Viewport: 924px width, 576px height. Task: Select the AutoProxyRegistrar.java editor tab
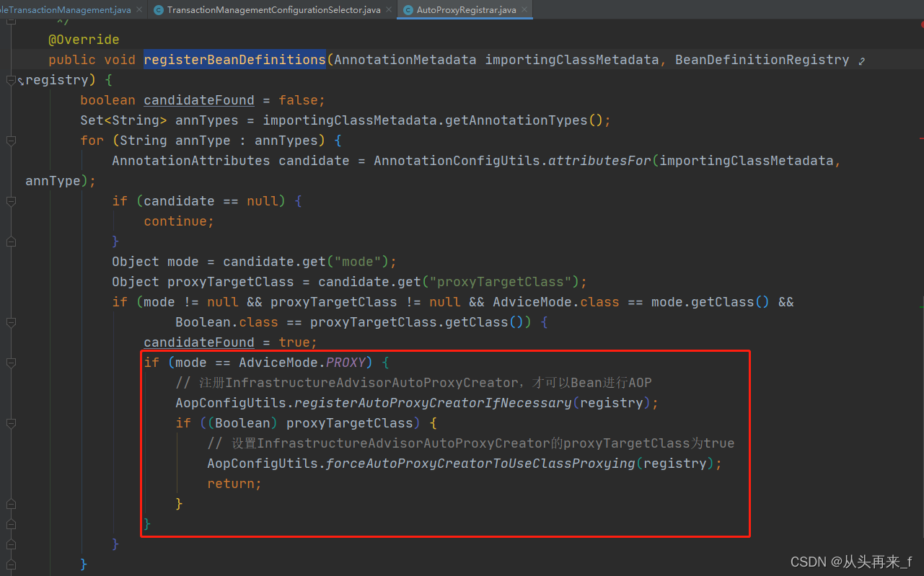466,10
